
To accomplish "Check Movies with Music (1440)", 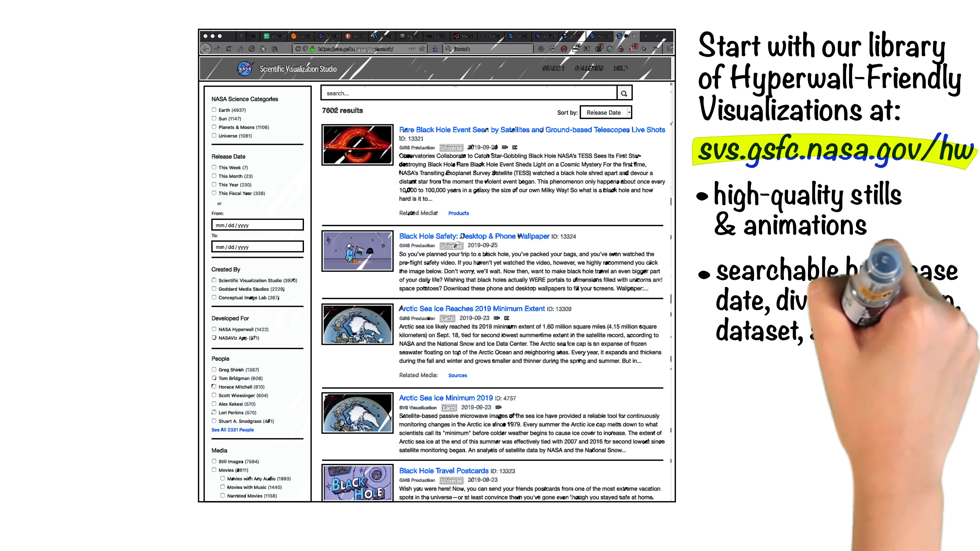I will pyautogui.click(x=223, y=487).
